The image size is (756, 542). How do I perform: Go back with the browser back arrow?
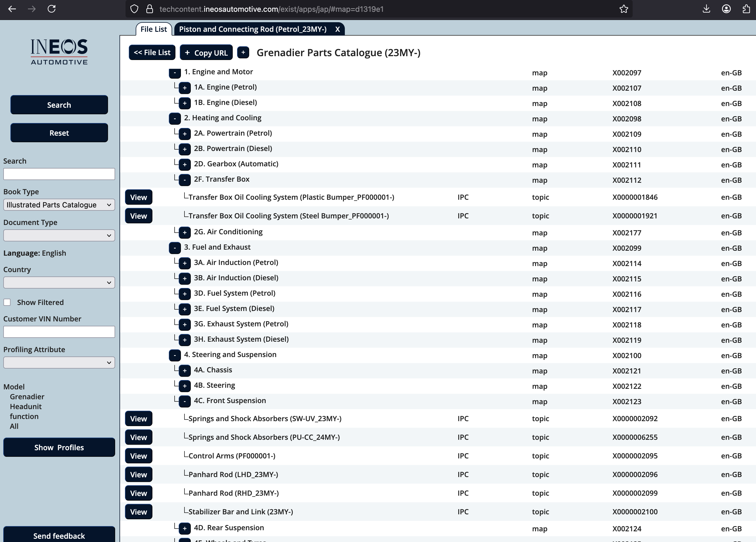(12, 9)
